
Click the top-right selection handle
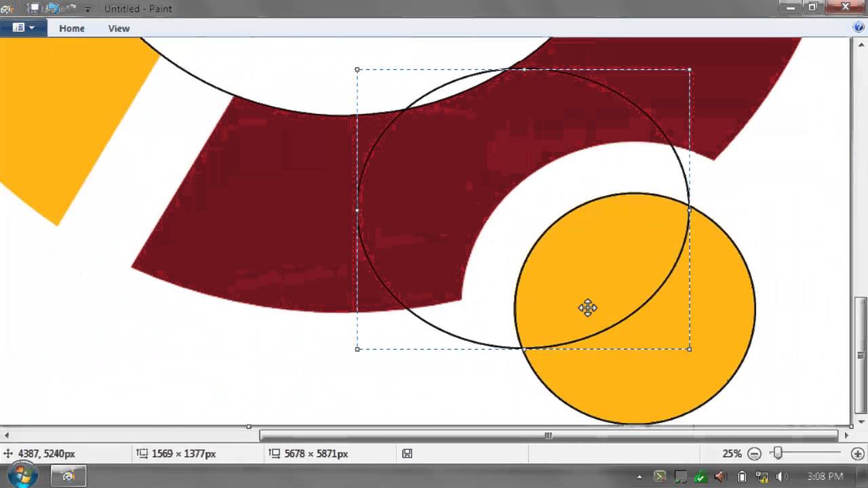pos(690,69)
